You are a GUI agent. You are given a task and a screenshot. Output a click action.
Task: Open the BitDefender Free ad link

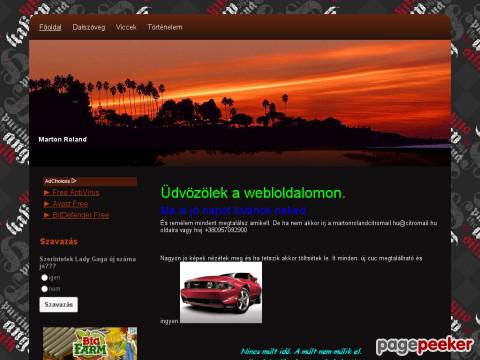(81, 215)
